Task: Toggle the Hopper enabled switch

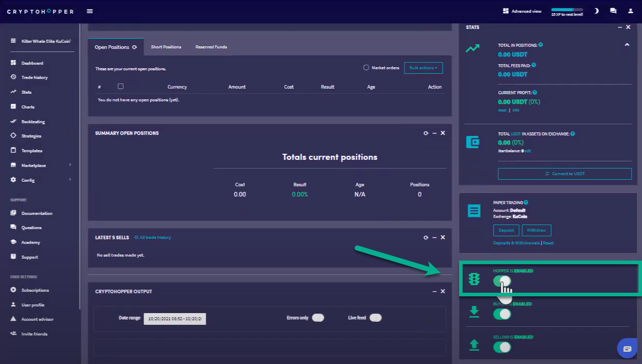Action: (x=502, y=281)
